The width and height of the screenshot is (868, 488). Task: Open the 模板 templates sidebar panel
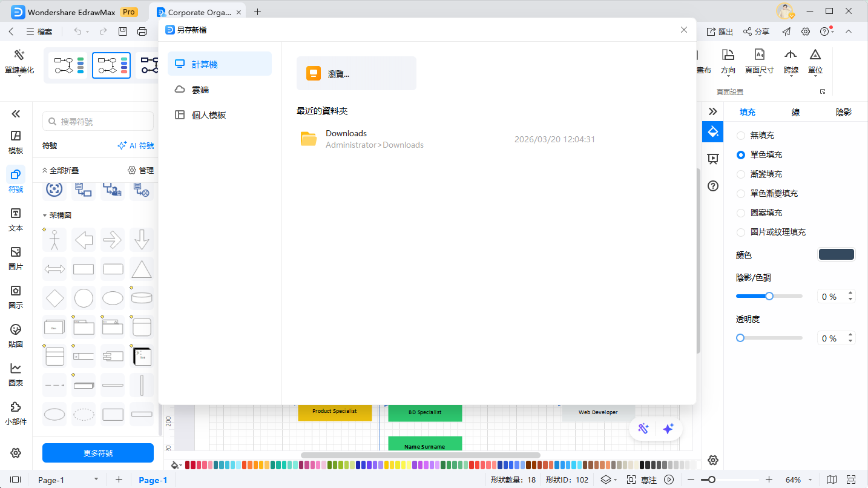pyautogui.click(x=16, y=142)
